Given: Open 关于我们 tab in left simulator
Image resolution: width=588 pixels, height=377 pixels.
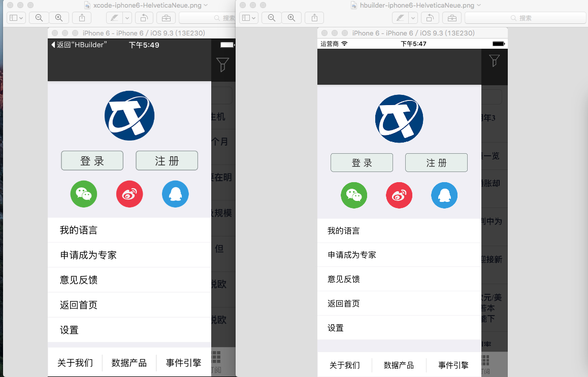Looking at the screenshot, I should [x=75, y=363].
